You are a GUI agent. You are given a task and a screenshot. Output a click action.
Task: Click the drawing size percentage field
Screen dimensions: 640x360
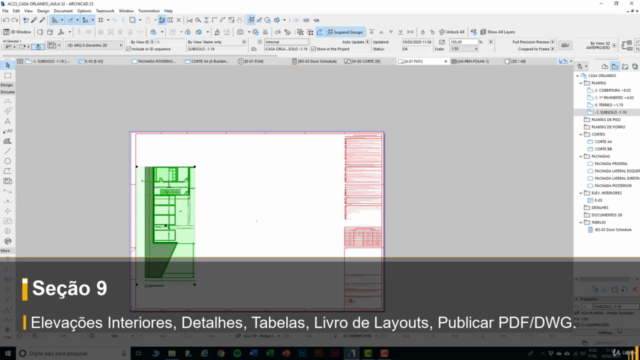463,42
